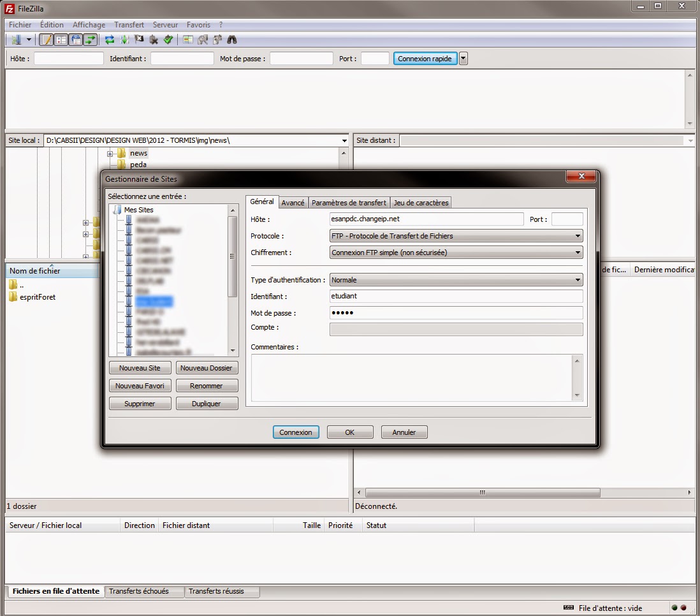The width and height of the screenshot is (700, 616).
Task: Open the Protocole dropdown
Action: 456,236
